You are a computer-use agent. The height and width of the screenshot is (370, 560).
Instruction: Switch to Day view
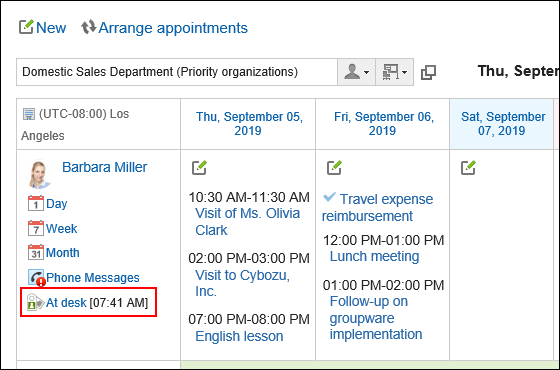56,204
